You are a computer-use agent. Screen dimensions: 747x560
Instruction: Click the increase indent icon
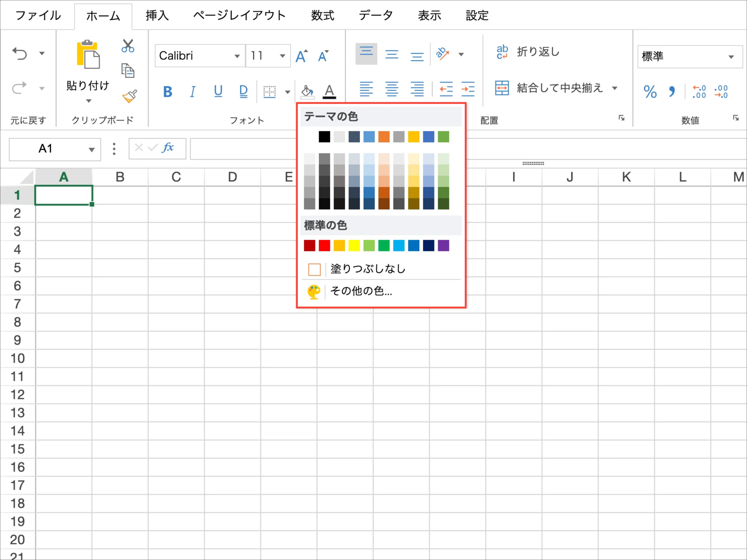click(468, 89)
